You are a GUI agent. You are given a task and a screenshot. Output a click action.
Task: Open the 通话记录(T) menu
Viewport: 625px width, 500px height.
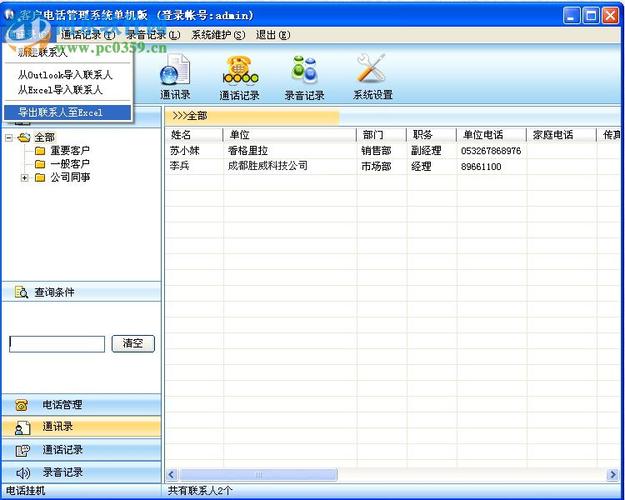click(88, 35)
